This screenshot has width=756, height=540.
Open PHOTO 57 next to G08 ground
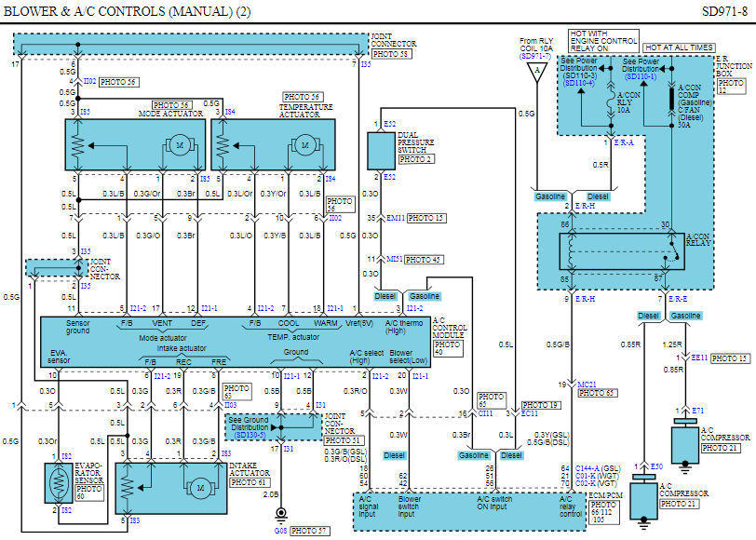coord(309,530)
